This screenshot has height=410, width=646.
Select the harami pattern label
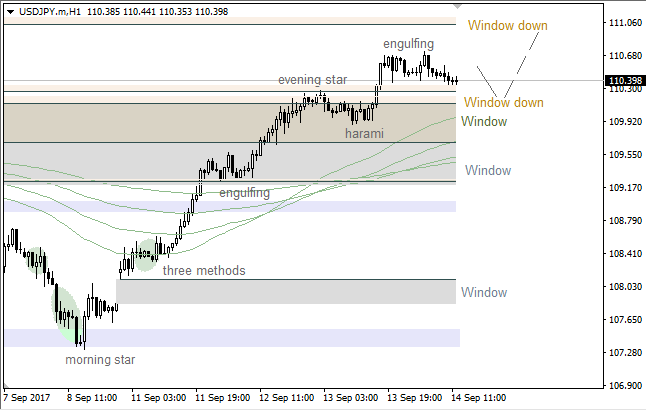point(364,133)
